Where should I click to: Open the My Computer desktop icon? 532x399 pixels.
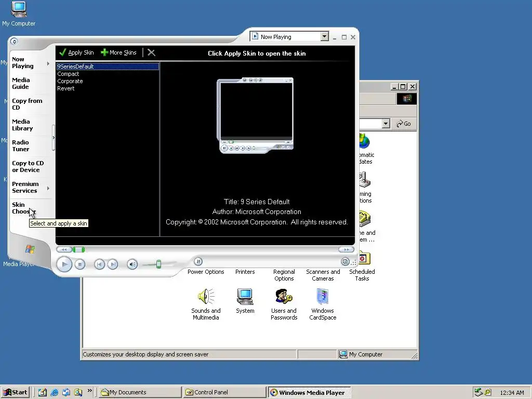[x=19, y=14]
